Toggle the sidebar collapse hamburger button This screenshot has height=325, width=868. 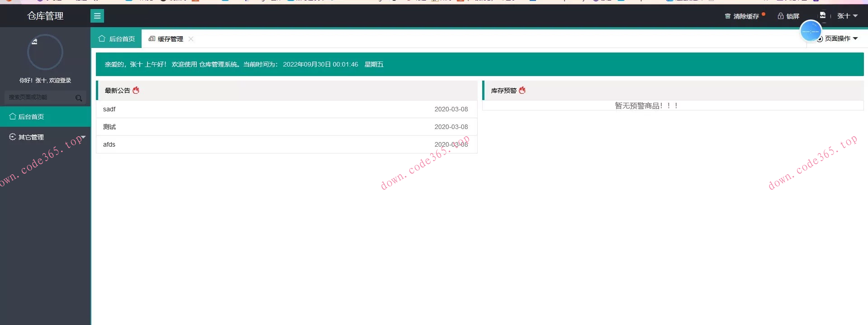click(97, 16)
